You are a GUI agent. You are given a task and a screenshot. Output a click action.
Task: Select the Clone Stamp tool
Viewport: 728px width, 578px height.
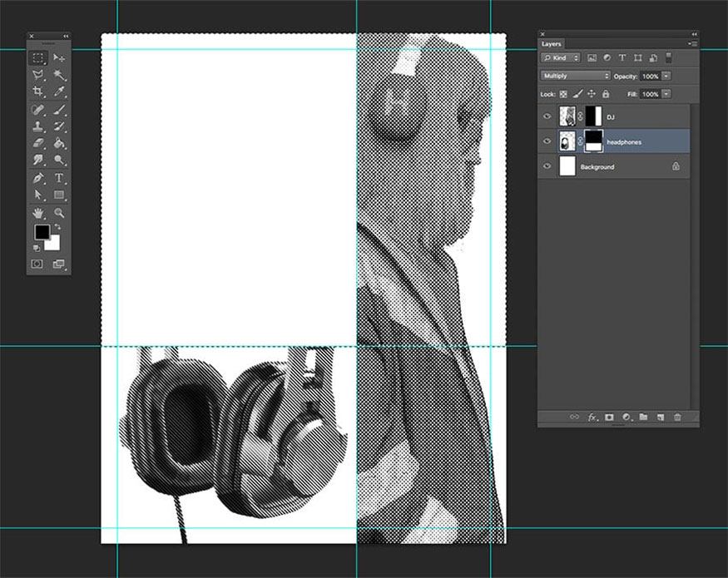[37, 126]
